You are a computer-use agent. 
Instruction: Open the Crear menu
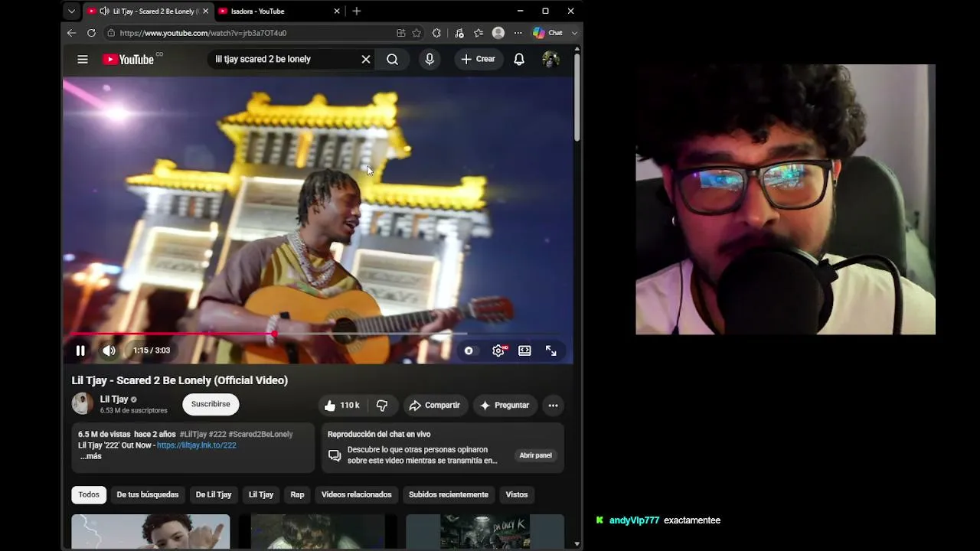coord(479,59)
